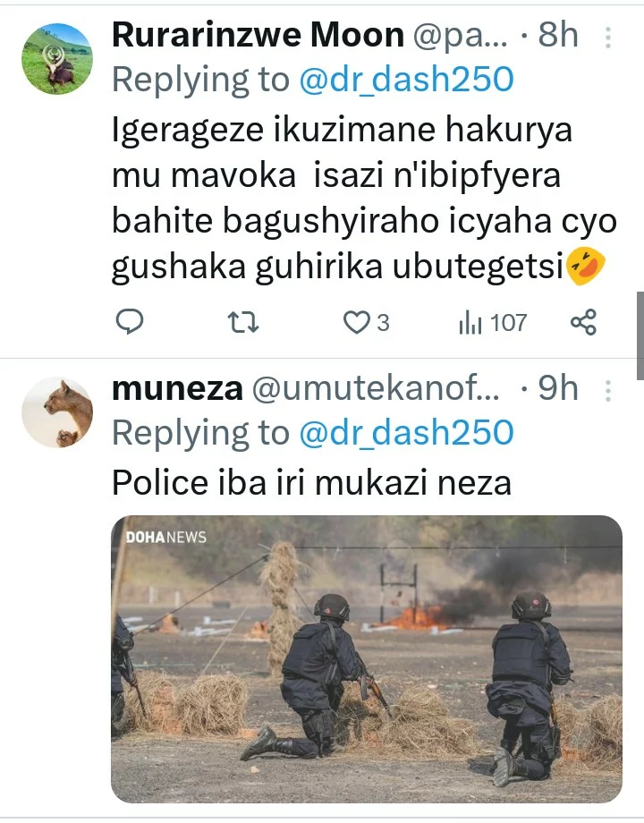Open @dr_dash250 mention in muneza's reply

406,432
